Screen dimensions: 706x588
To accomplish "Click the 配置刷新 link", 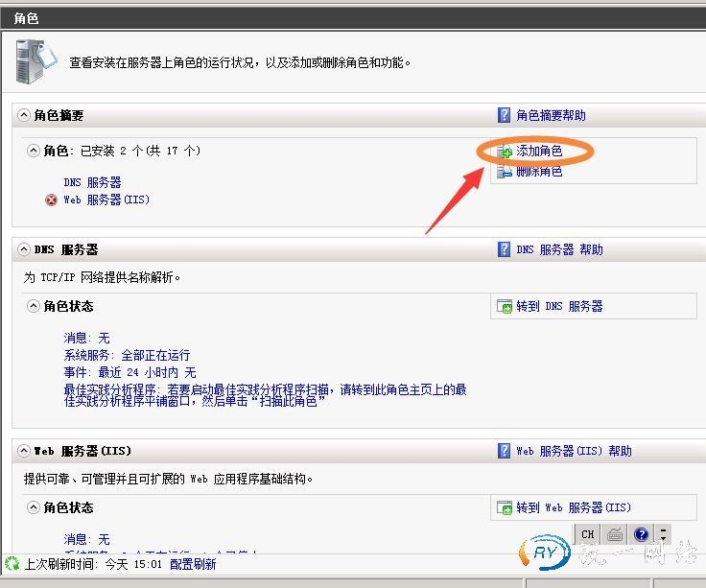I will [x=193, y=564].
